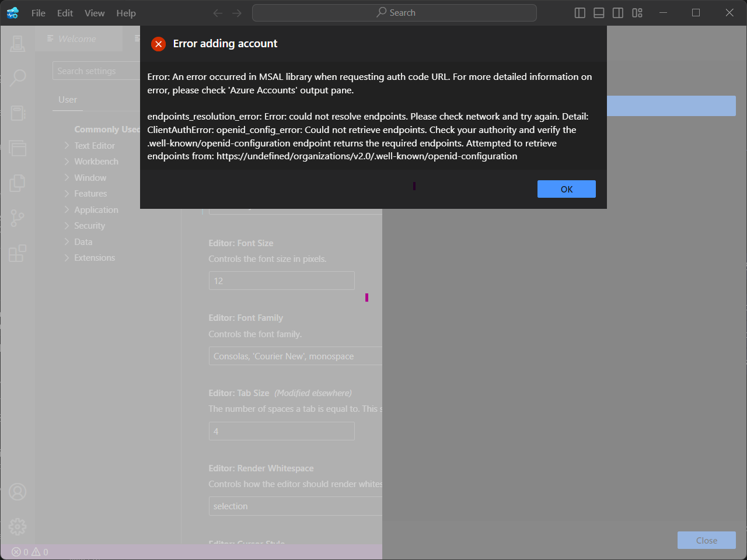Open the Customize Layout icon
This screenshot has width=747, height=560.
coord(637,13)
